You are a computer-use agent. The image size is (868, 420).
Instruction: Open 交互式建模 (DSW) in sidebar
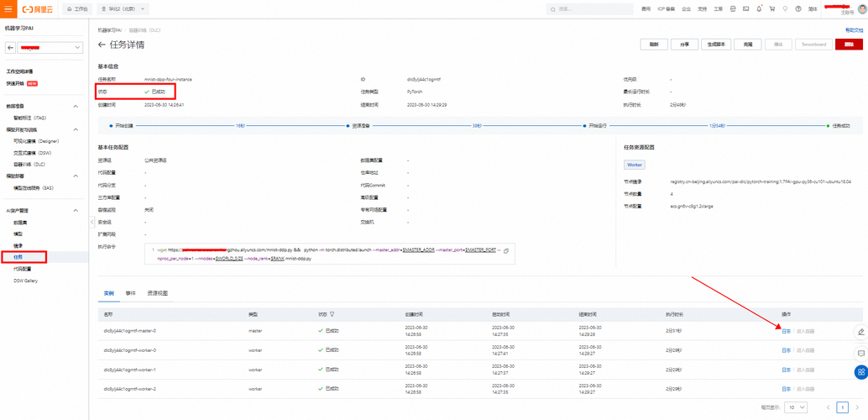tap(32, 153)
